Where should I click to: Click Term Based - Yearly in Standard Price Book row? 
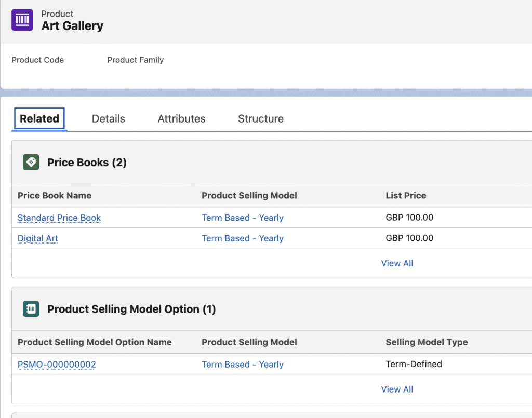(x=242, y=218)
